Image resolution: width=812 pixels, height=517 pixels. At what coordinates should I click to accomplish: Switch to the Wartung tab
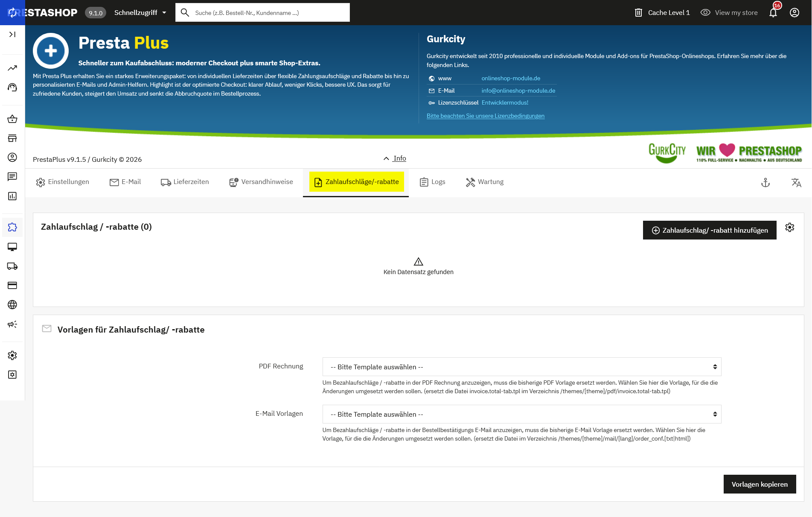(x=485, y=182)
